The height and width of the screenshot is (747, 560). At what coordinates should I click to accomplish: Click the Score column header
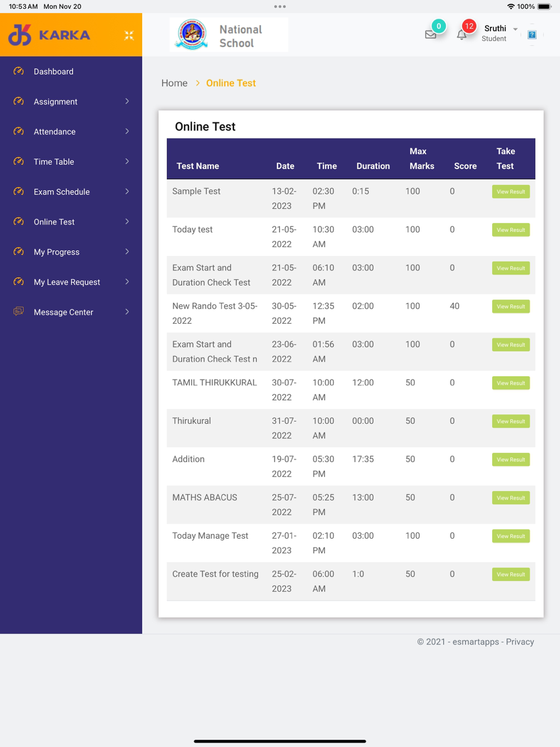465,166
